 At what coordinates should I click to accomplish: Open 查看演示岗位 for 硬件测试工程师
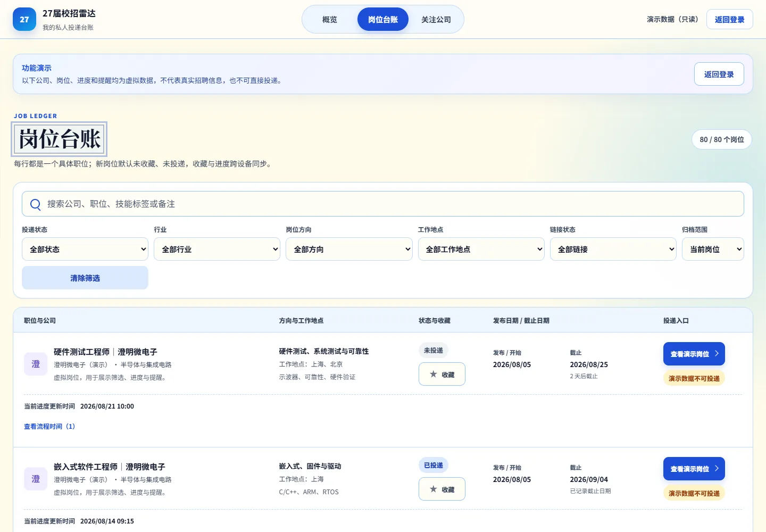[x=694, y=354]
